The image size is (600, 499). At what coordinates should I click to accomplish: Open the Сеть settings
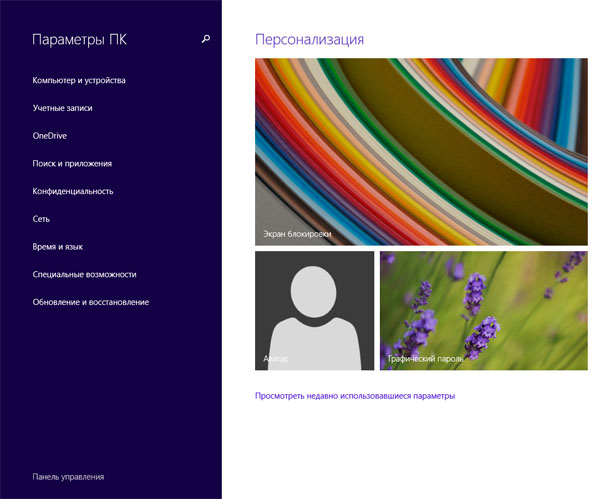(41, 218)
